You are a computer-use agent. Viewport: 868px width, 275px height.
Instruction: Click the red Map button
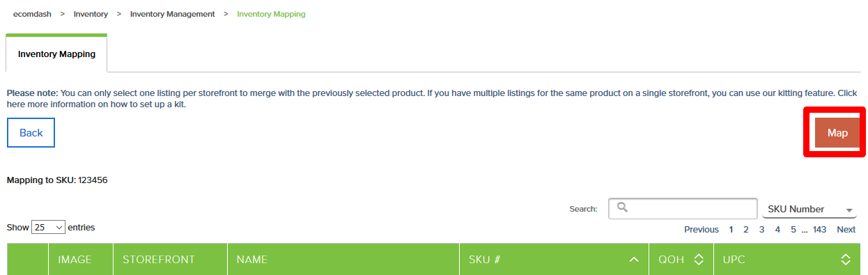(x=837, y=133)
